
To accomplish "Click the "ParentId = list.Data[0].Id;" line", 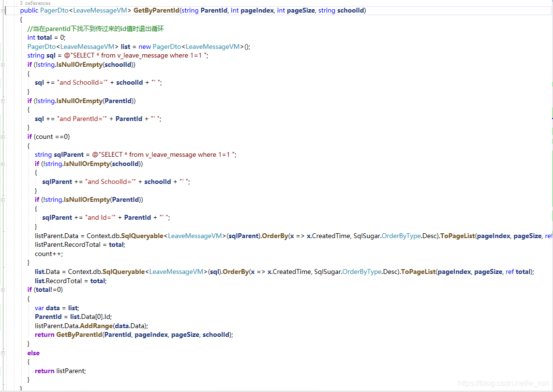I will pyautogui.click(x=74, y=317).
